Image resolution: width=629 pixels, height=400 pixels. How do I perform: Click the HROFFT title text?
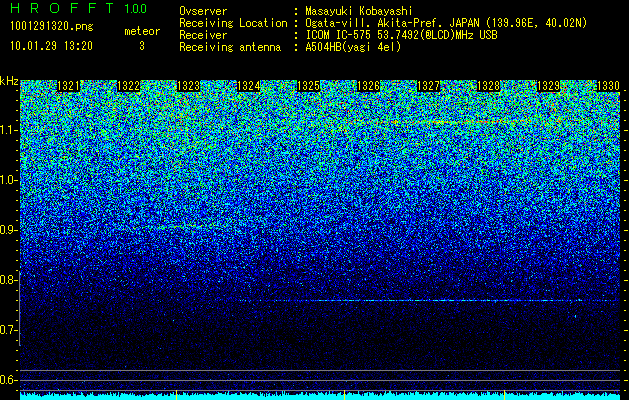(x=62, y=8)
